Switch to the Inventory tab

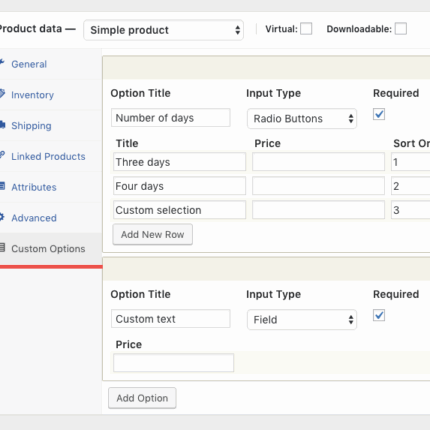tap(32, 95)
